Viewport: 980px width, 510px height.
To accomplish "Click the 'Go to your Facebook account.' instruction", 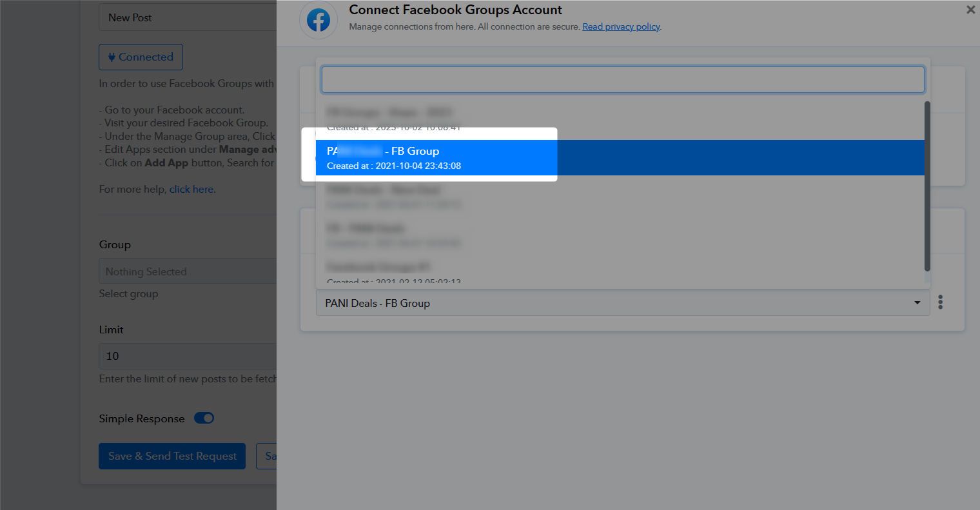I will (x=174, y=110).
